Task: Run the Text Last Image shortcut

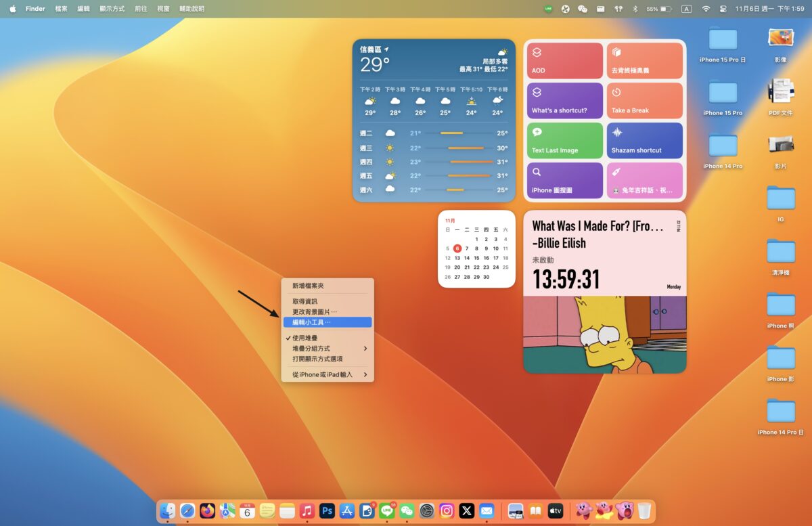Action: tap(565, 141)
